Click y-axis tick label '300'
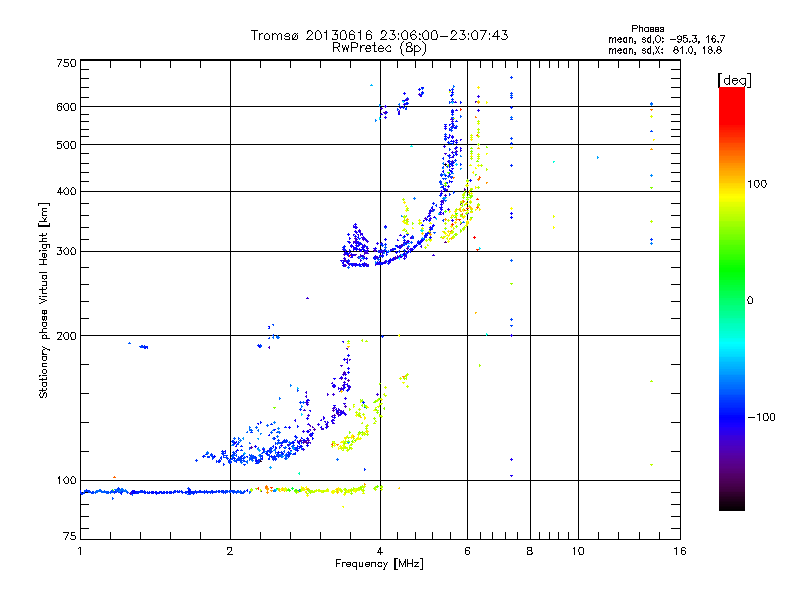The width and height of the screenshot is (800, 600). click(66, 252)
